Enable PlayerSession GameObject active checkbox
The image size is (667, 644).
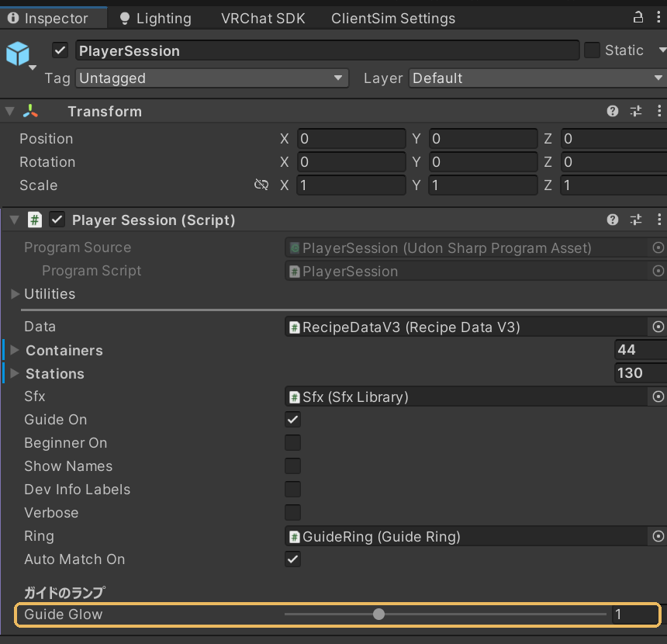pos(60,50)
